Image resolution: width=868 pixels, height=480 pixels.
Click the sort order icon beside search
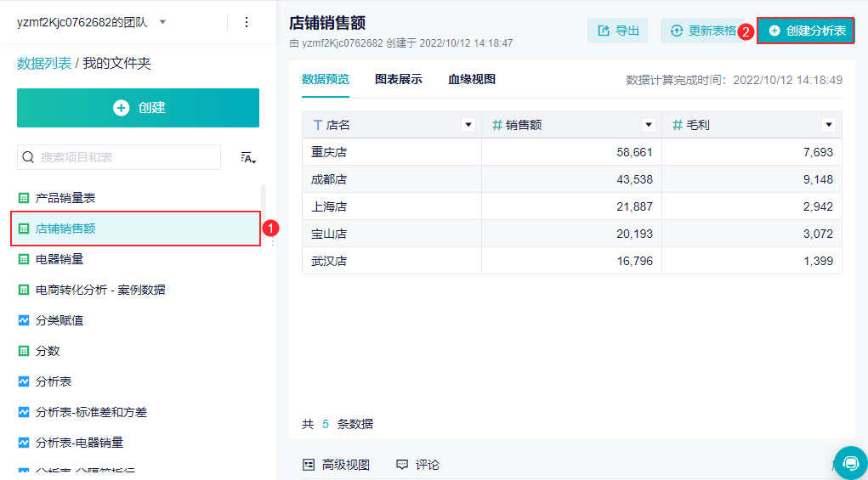click(248, 157)
